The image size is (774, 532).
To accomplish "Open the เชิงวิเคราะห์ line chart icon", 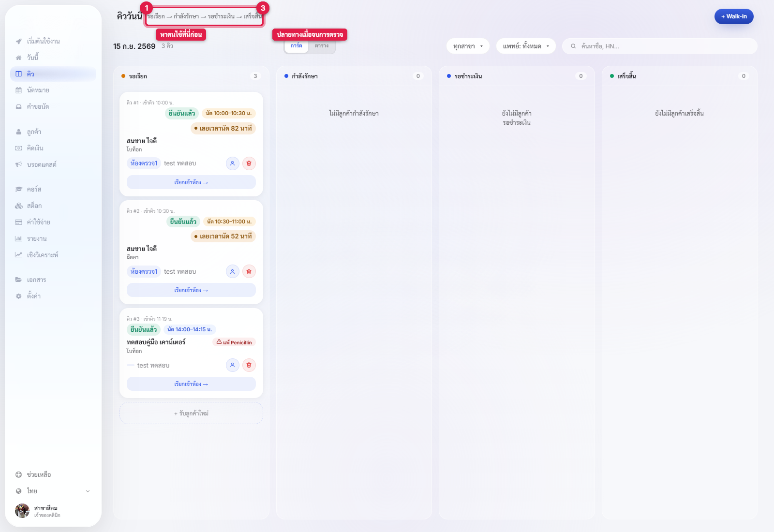I will pyautogui.click(x=18, y=255).
